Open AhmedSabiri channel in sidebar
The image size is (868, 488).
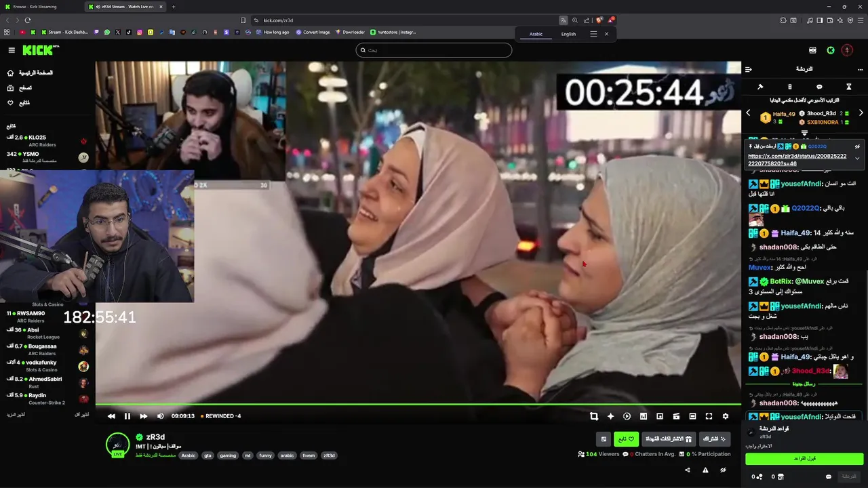[46, 382]
